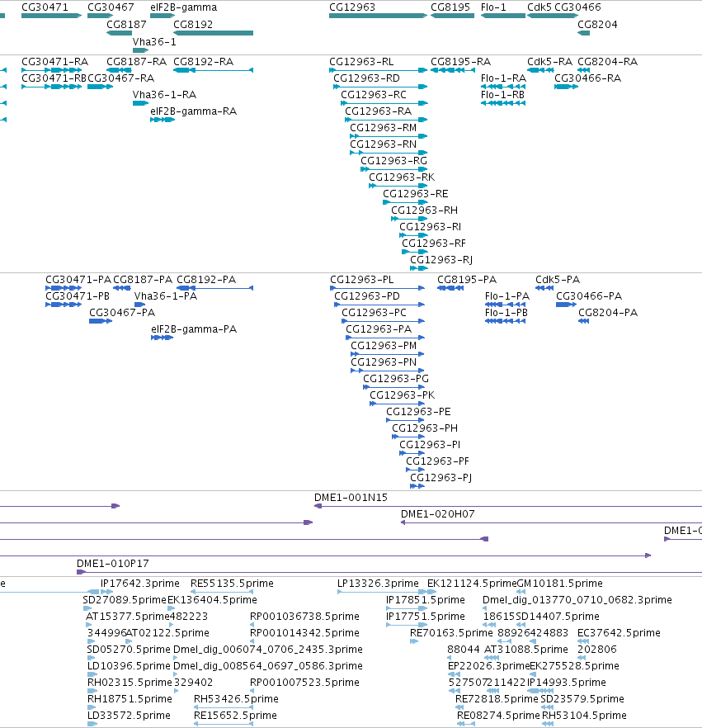This screenshot has height=728, width=702.
Task: Select EST RE72818.5prime label
Action: 497,699
